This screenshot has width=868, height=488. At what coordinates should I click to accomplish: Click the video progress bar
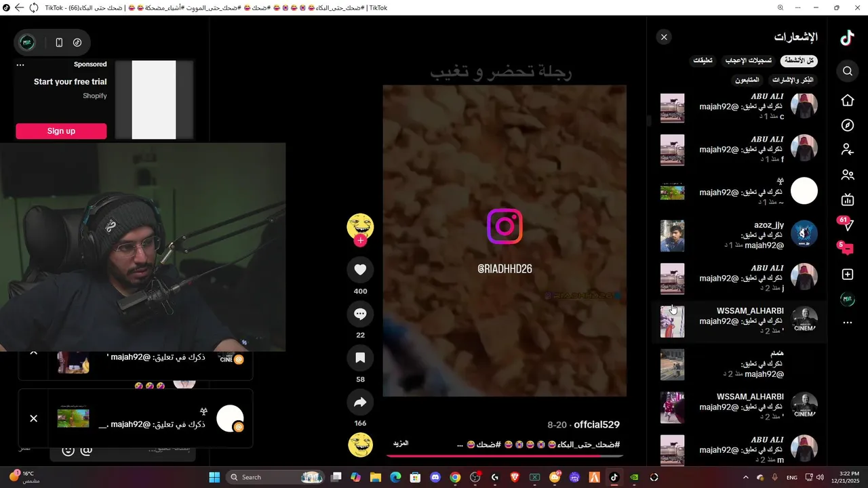504,455
